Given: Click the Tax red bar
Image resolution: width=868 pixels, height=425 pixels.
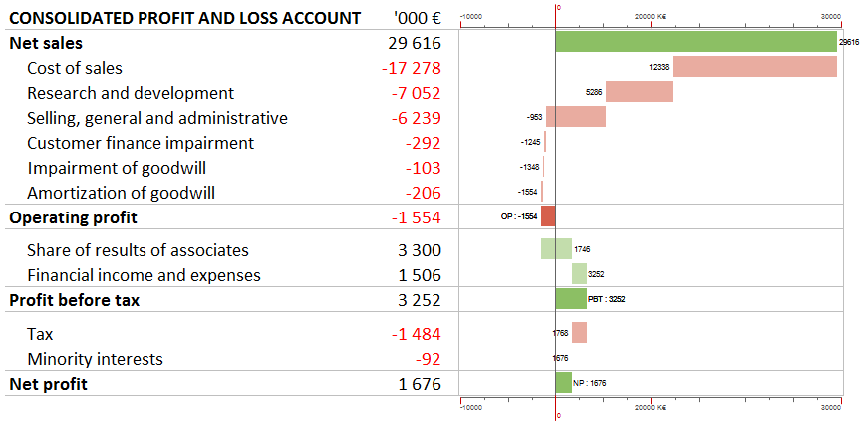Looking at the screenshot, I should tap(579, 333).
